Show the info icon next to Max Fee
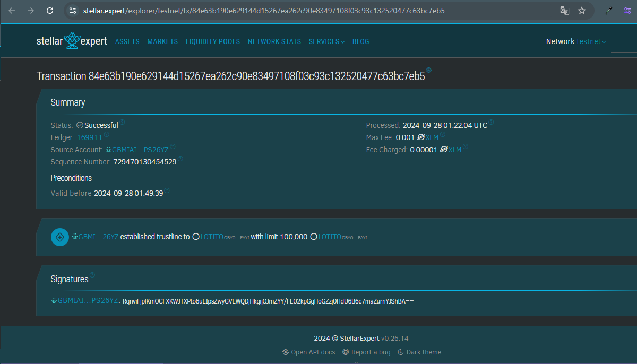 pos(443,135)
